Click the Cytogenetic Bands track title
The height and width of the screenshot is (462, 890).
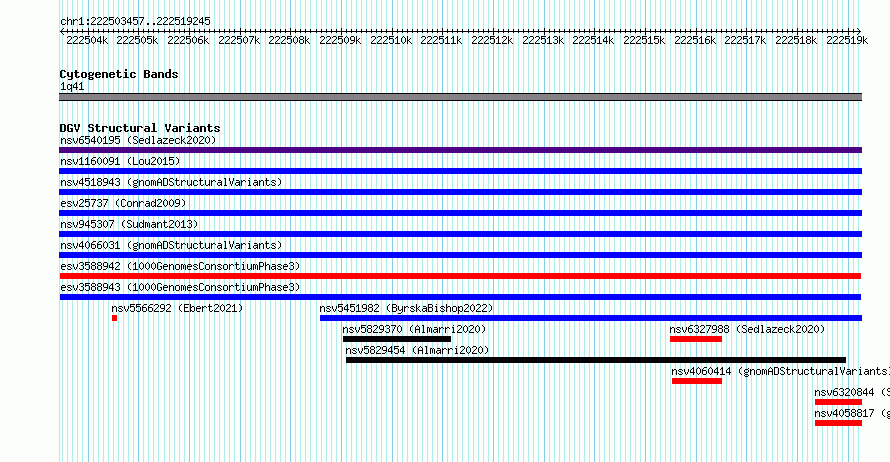tap(119, 74)
